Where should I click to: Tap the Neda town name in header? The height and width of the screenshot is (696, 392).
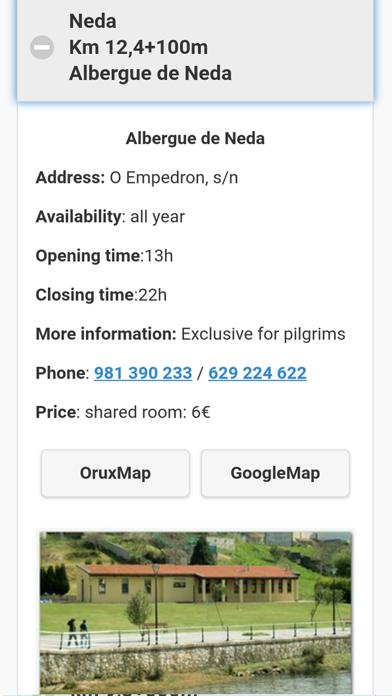(x=93, y=21)
